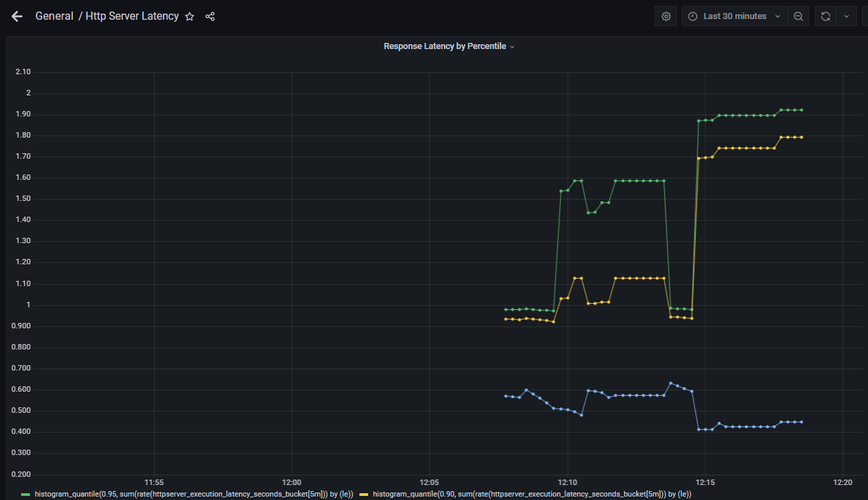
Task: Click the last green data point
Action: click(x=801, y=110)
